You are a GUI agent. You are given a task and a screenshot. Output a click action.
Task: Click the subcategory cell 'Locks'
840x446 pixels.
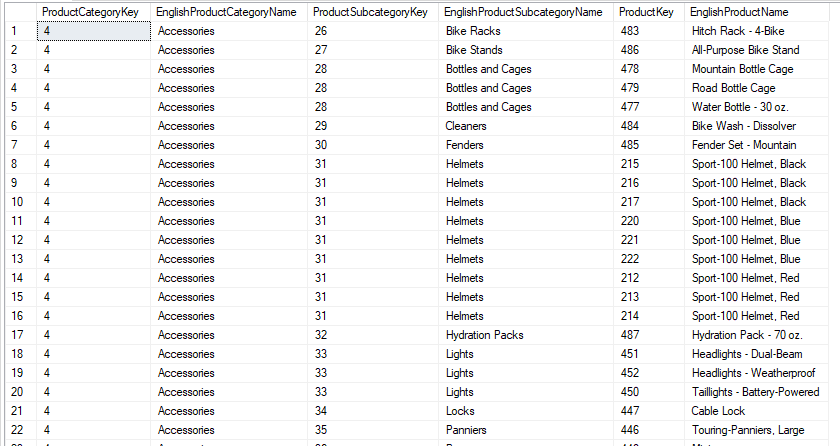526,411
